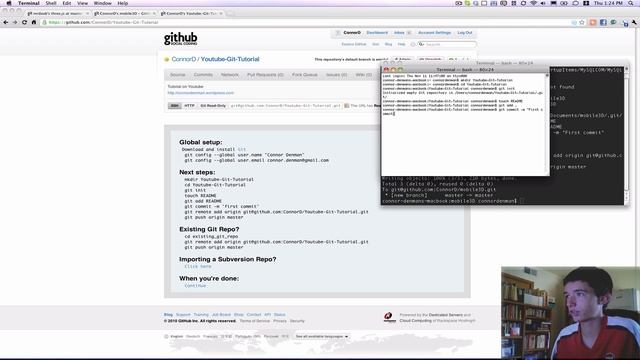Go to the browser home page icon
Image resolution: width=640 pixels, height=360 pixels.
[x=34, y=22]
